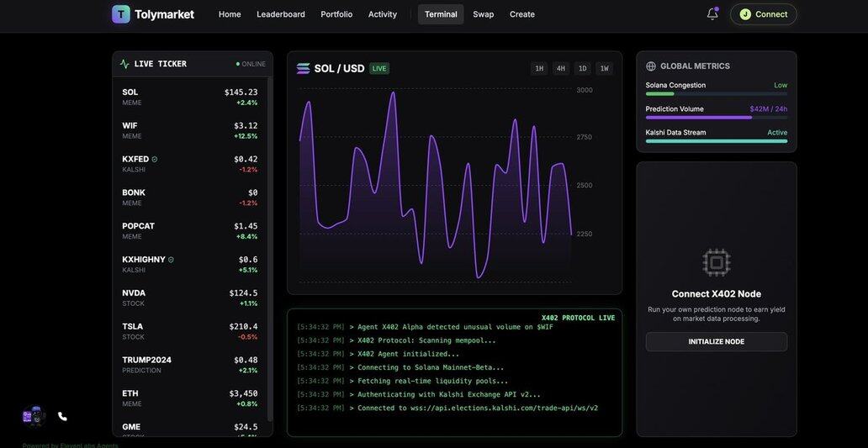Screen dimensions: 868x448
Task: Click the Live Ticker pulse icon
Action: tap(124, 64)
